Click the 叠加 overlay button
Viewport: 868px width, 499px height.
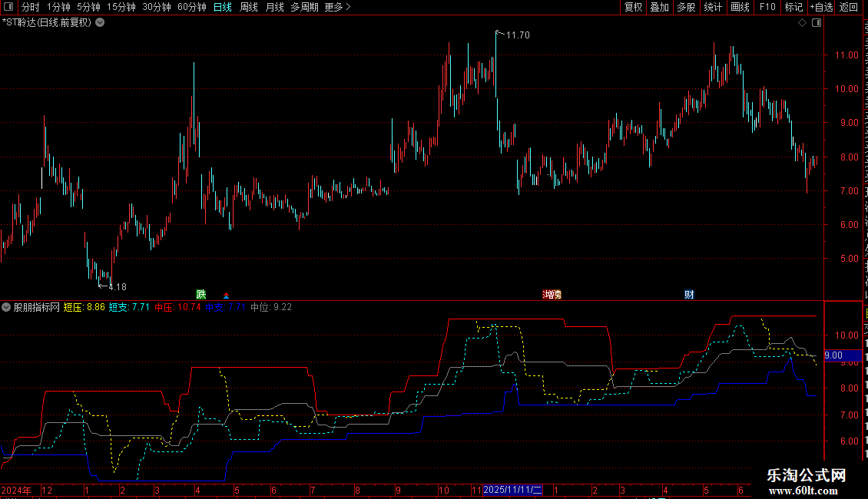pyautogui.click(x=660, y=7)
